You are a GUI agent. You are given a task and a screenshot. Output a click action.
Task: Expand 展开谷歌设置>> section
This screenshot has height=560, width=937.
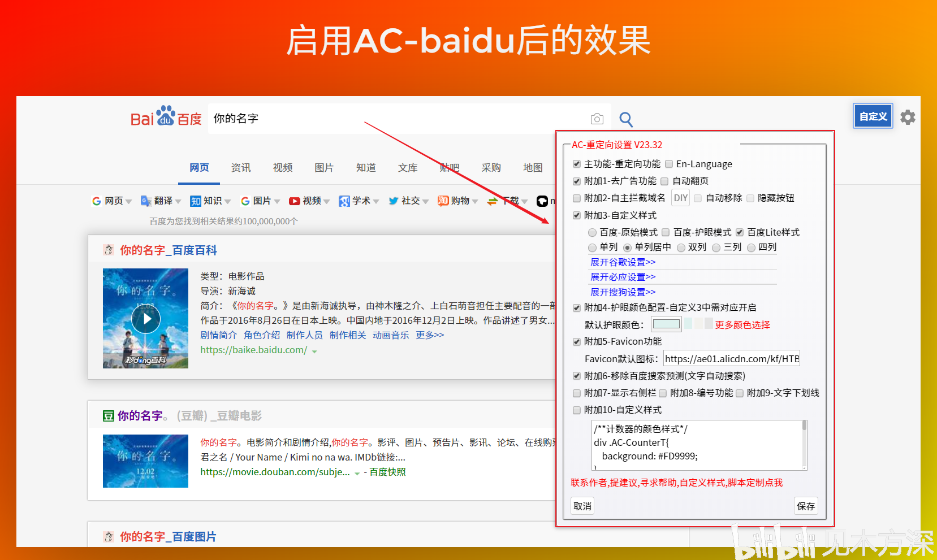pyautogui.click(x=623, y=262)
